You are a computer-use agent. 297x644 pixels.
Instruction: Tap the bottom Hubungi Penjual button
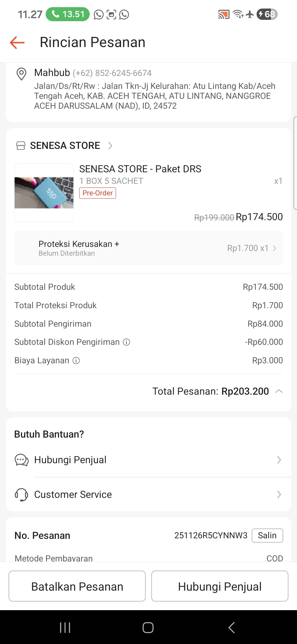click(220, 586)
